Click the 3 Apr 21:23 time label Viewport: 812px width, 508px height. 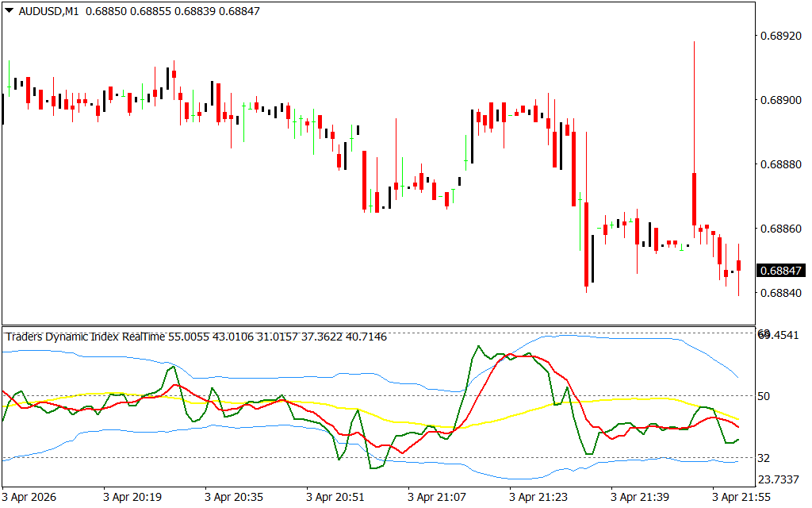[x=539, y=497]
